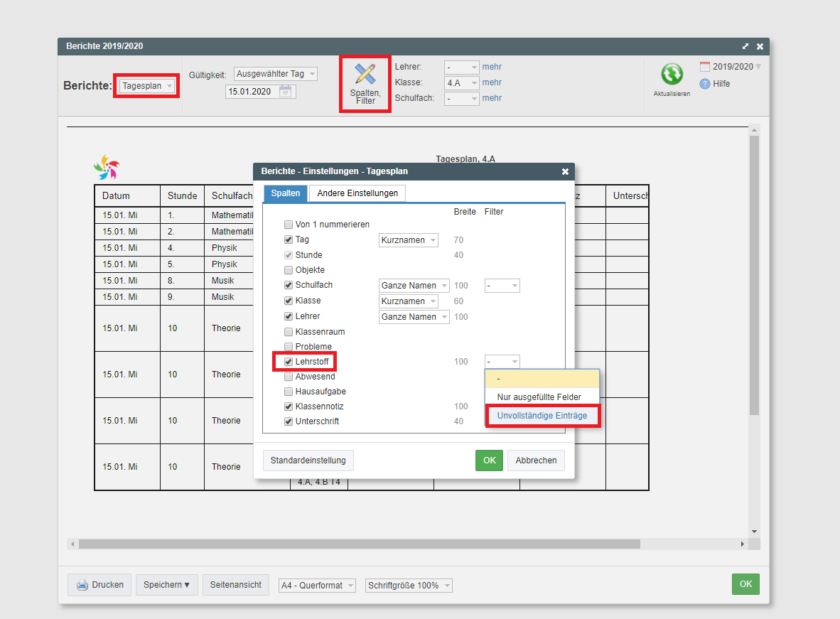Open the Speichern dropdown button
Viewport: 840px width, 619px height.
click(x=166, y=585)
